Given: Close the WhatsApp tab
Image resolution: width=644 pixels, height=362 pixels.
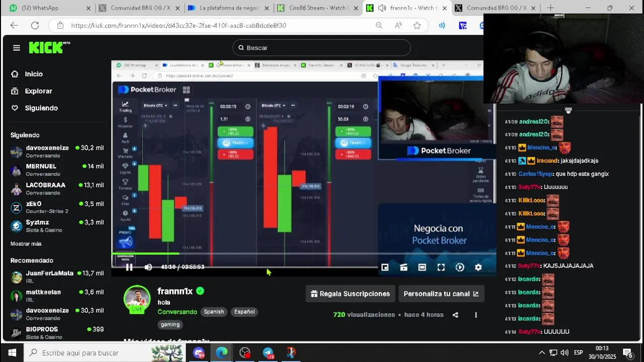Looking at the screenshot, I should point(89,8).
